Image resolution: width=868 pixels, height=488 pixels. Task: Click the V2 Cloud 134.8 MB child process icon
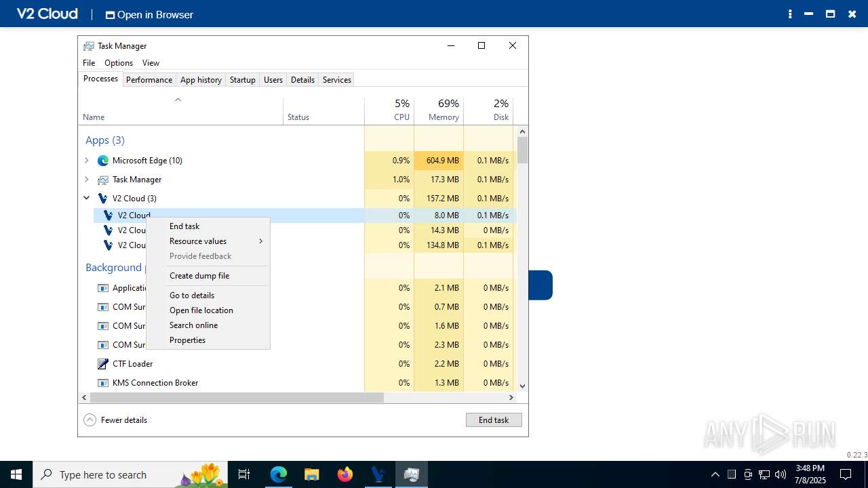click(x=108, y=245)
